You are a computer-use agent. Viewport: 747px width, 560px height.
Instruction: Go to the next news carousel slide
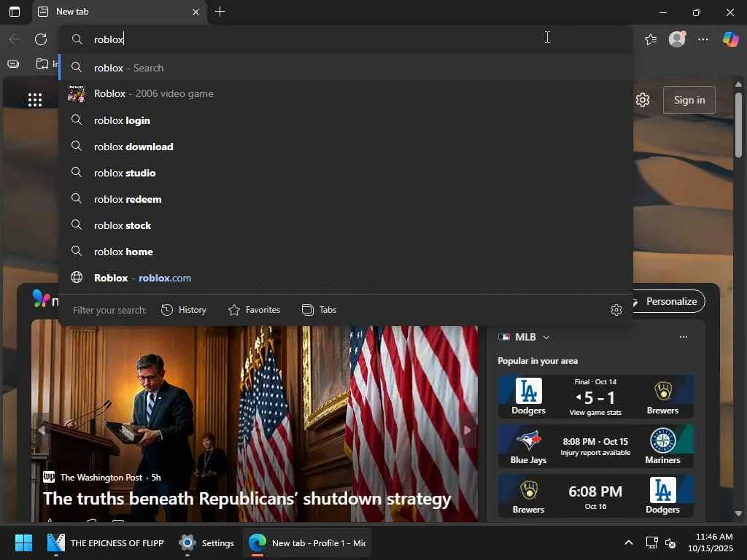pyautogui.click(x=468, y=430)
